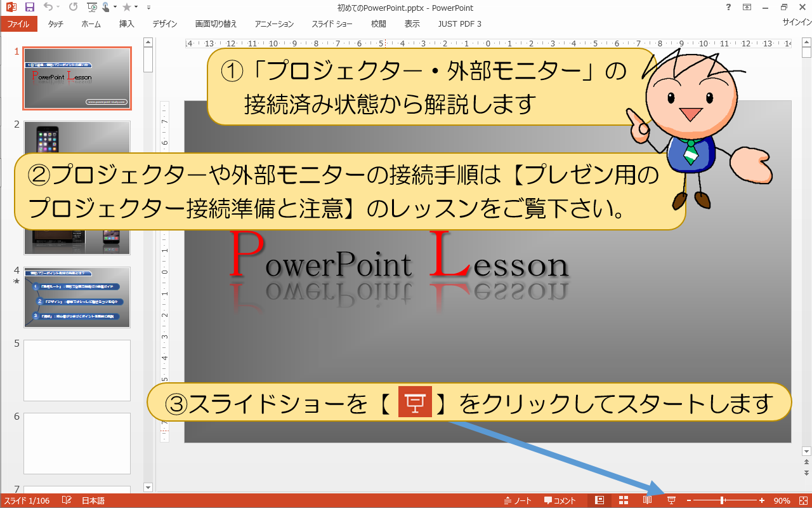Click the Save icon in quick access toolbar

pyautogui.click(x=29, y=8)
